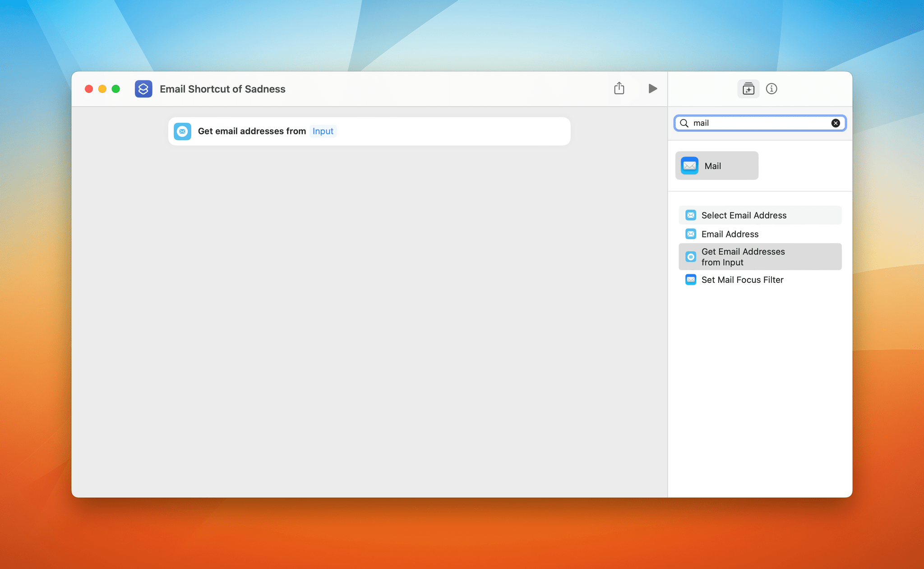The image size is (924, 569).
Task: Run the shortcut with the play button
Action: coord(652,88)
